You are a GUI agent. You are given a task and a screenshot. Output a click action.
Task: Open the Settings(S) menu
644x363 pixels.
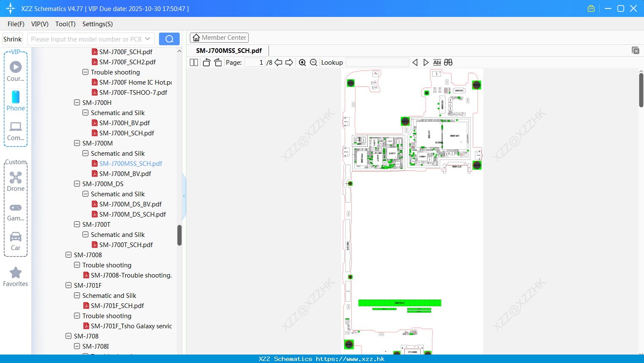(x=98, y=24)
